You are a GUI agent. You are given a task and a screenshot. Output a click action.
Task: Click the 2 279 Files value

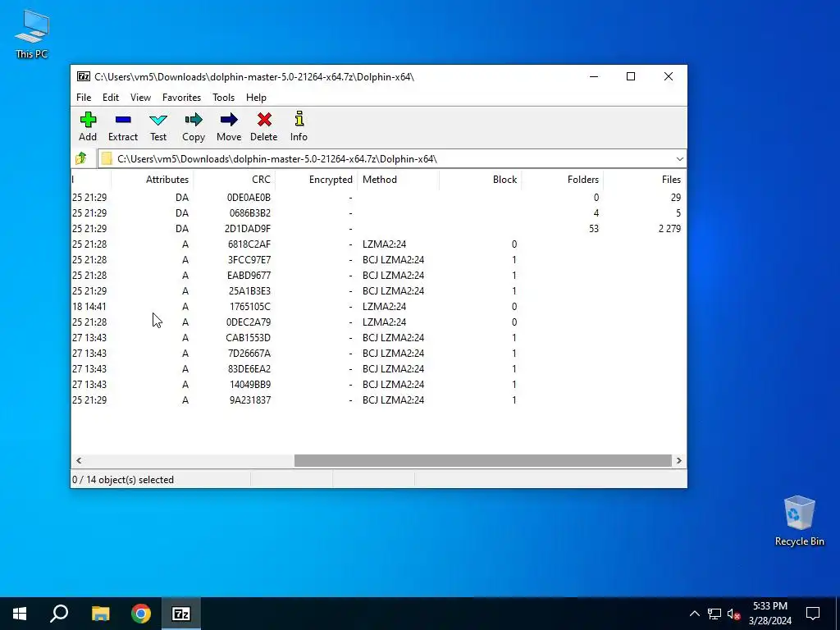coord(669,229)
